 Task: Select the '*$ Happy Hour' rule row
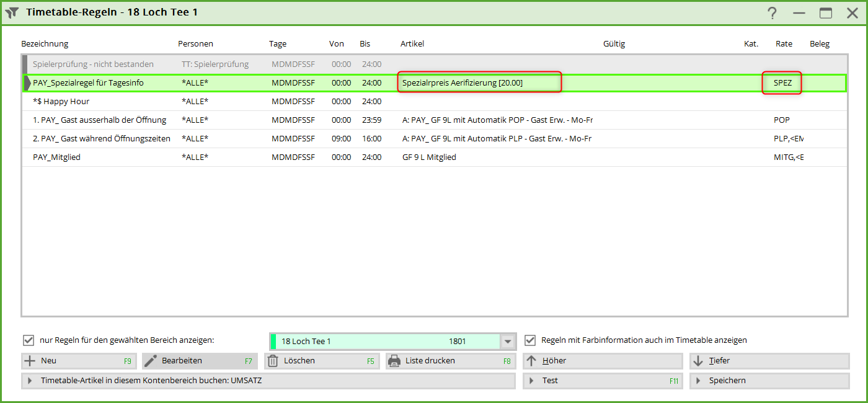point(61,102)
